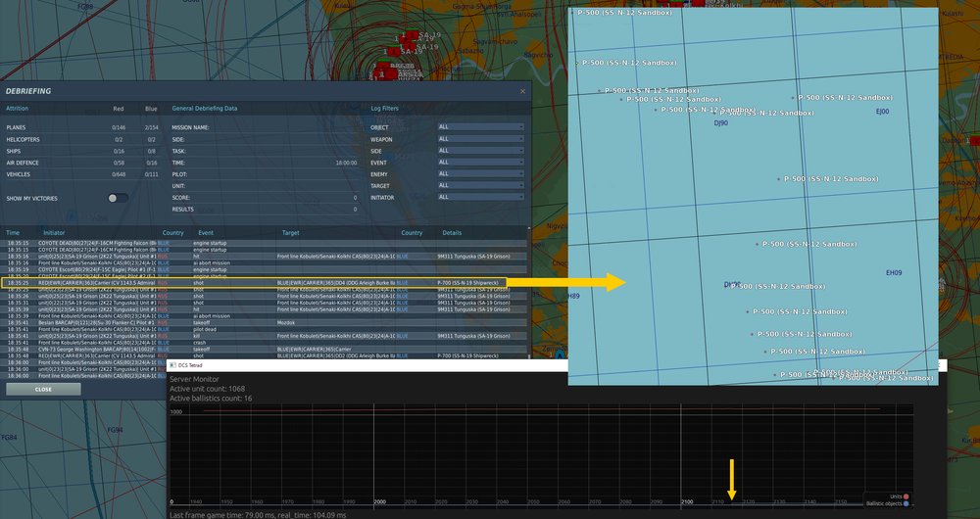Open the OBJECT log filter dropdown
Image resolution: width=980 pixels, height=519 pixels.
480,127
